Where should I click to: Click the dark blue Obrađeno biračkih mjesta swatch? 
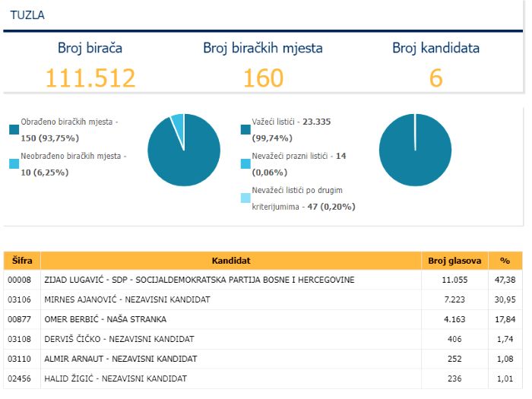tap(14, 130)
